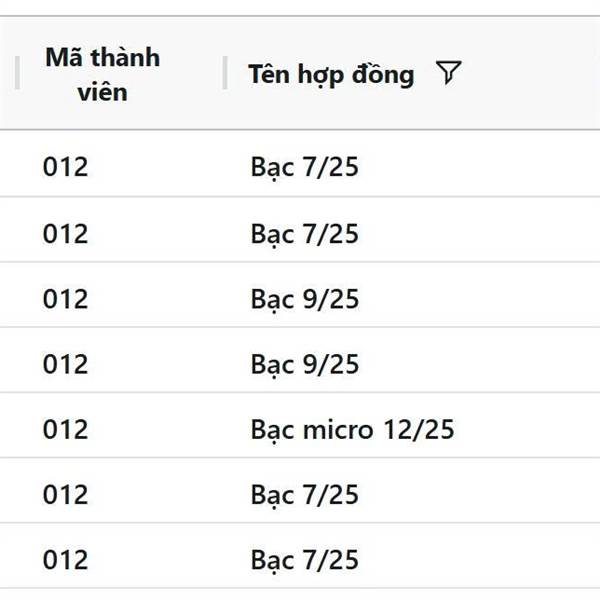Click the Tên hợp đồng column header
600x600 pixels.
(331, 75)
